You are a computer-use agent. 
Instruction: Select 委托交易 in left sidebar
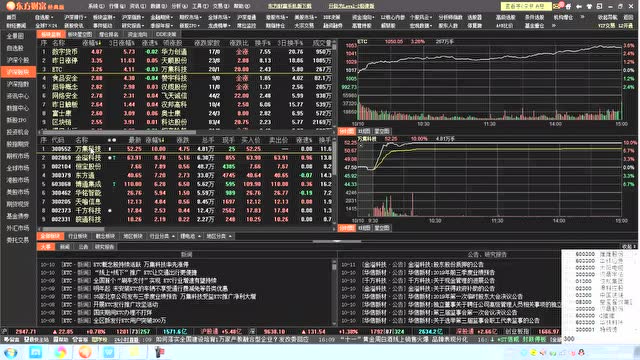tap(18, 240)
